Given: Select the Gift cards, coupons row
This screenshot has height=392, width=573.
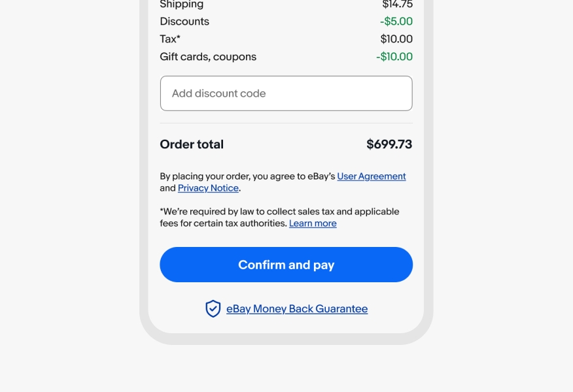Looking at the screenshot, I should [x=208, y=57].
